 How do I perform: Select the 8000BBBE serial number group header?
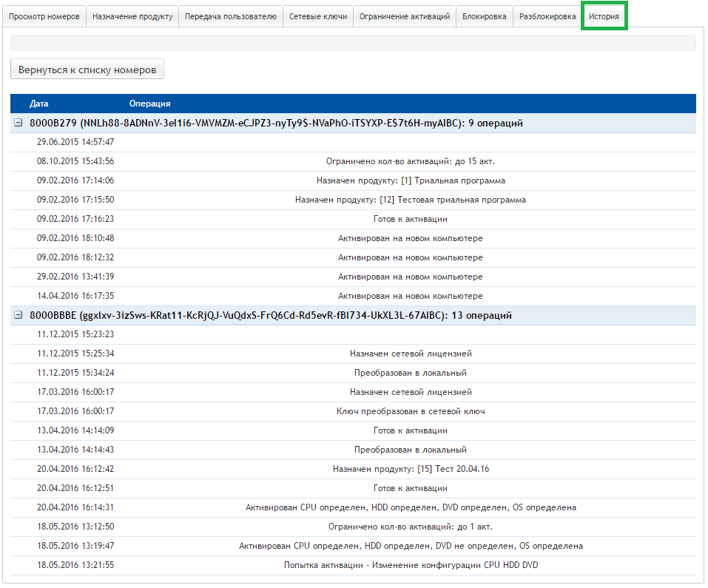(270, 316)
